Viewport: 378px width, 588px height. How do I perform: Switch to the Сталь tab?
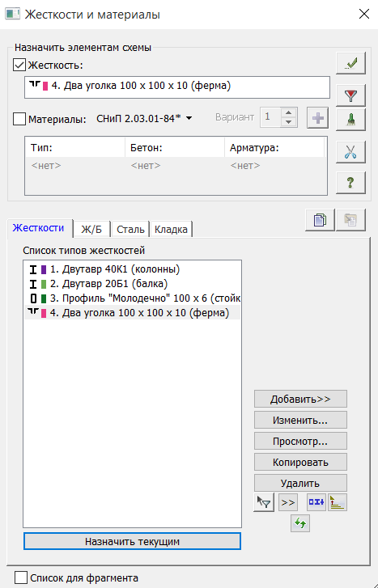tap(130, 229)
